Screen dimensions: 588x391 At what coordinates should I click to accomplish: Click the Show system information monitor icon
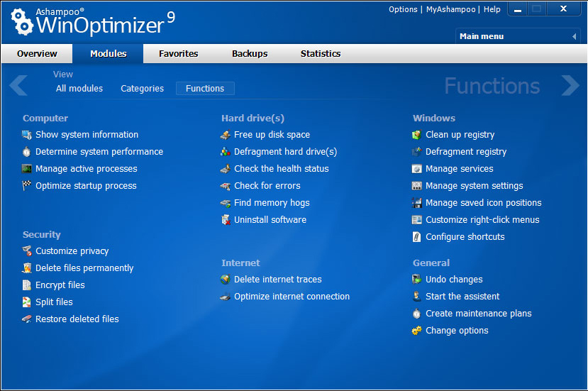pos(27,135)
